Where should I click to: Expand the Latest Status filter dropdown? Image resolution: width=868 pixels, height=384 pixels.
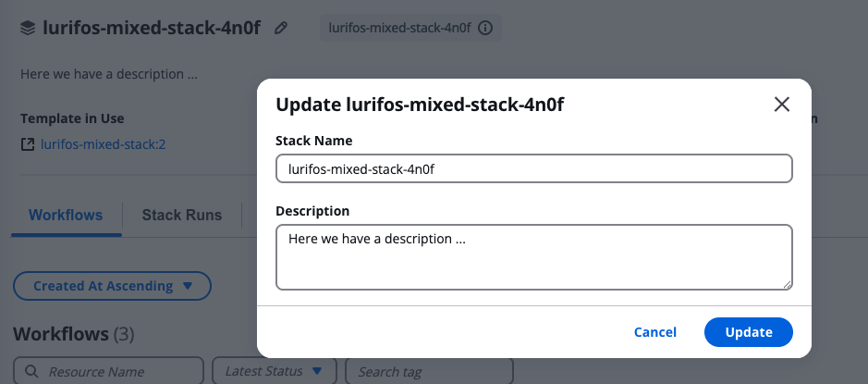[x=273, y=371]
